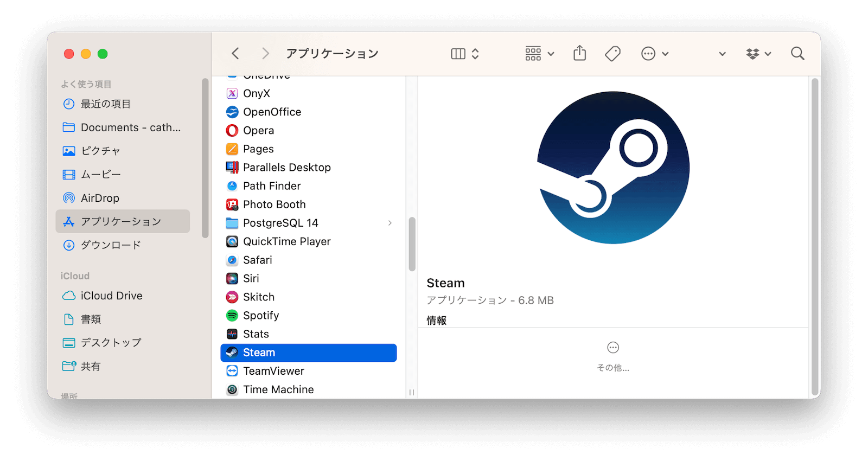Viewport: 868px width, 461px height.
Task: Go back with the left chevron
Action: (235, 53)
